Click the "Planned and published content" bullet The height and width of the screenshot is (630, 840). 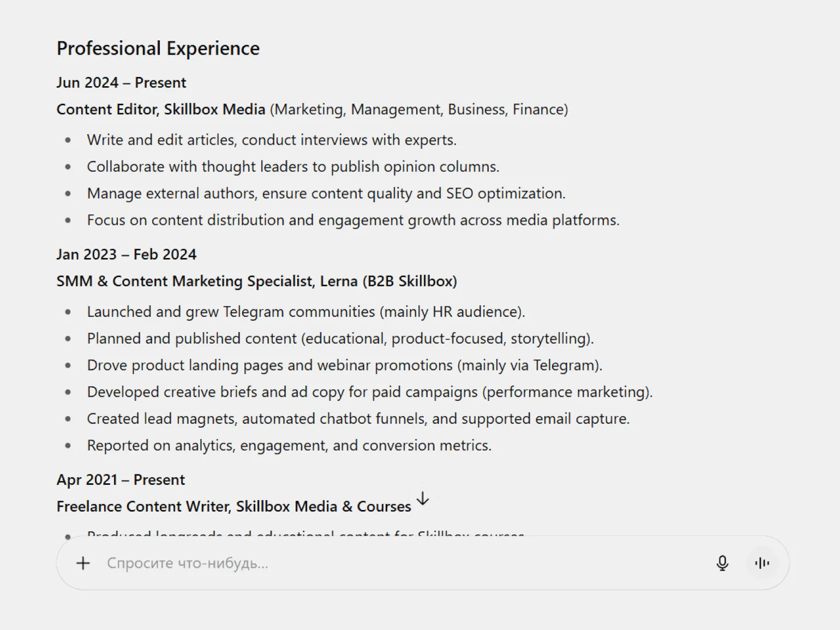point(340,339)
